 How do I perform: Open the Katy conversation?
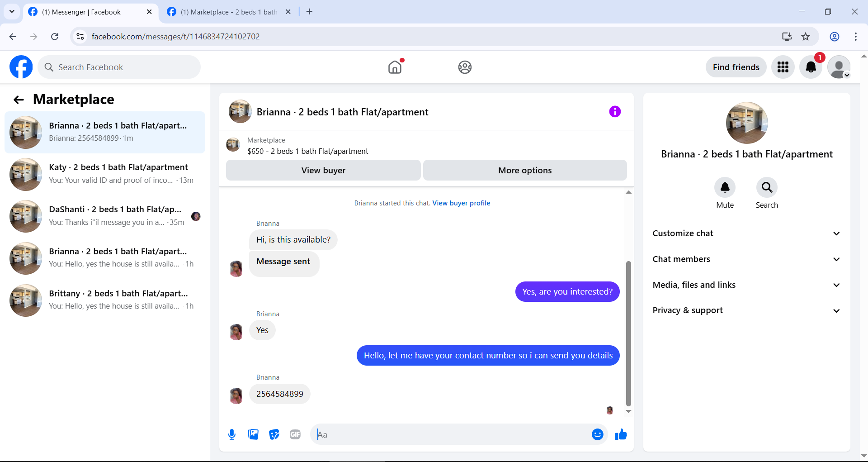tap(105, 174)
